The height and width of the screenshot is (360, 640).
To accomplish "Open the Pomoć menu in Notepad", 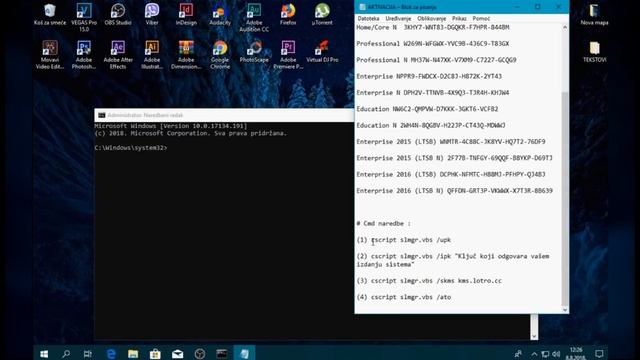I will pos(481,18).
